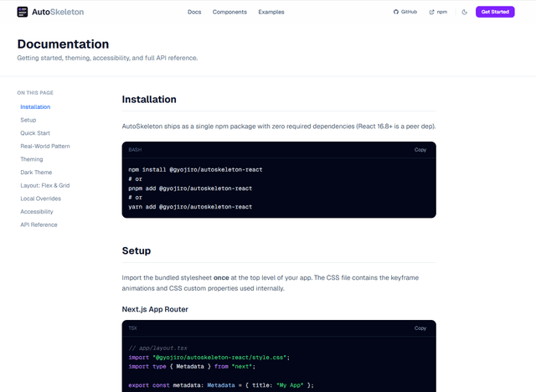The height and width of the screenshot is (392, 536).
Task: Click the Next.js App Router subheading
Action: [155, 309]
